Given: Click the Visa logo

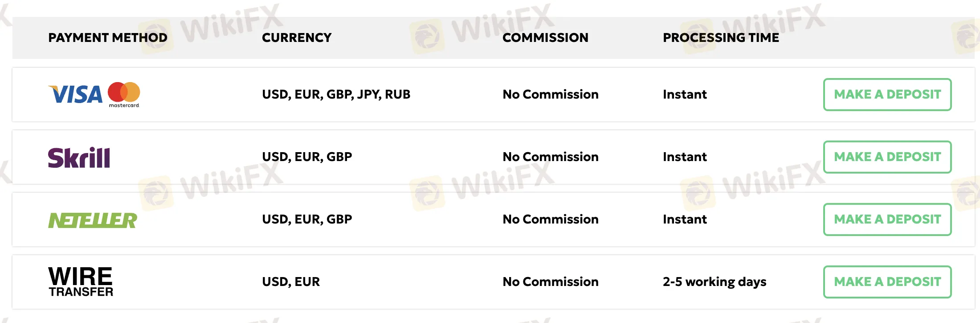Looking at the screenshot, I should click(75, 95).
